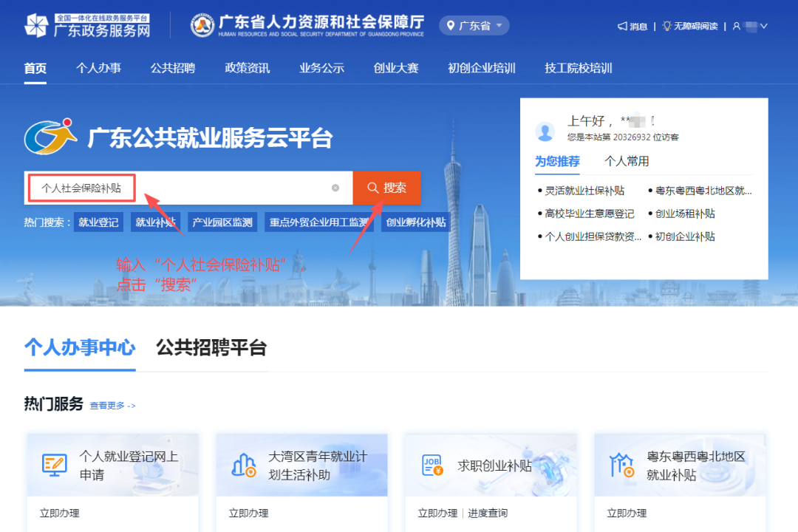Select hot search tag 就业补贴
The image size is (798, 532).
[155, 222]
